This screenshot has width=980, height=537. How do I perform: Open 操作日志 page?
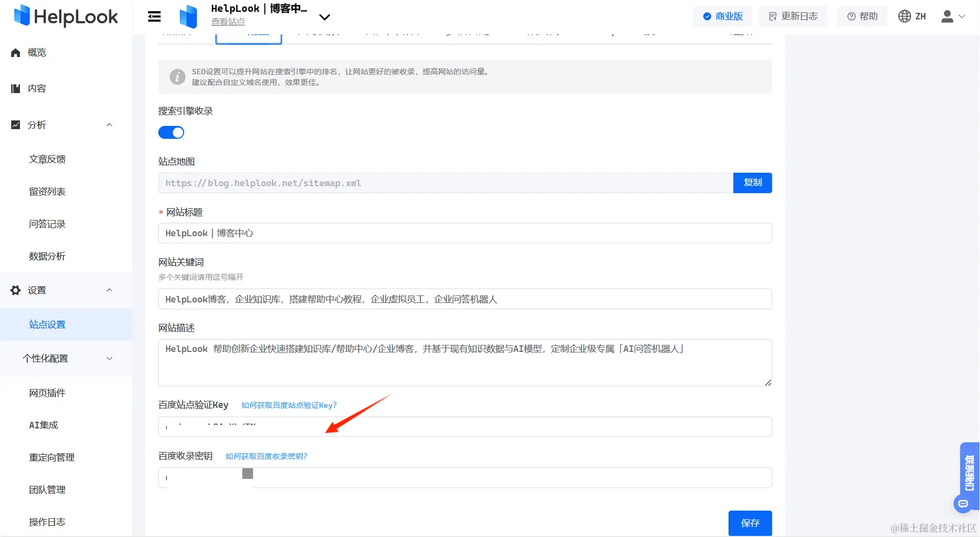pyautogui.click(x=47, y=522)
